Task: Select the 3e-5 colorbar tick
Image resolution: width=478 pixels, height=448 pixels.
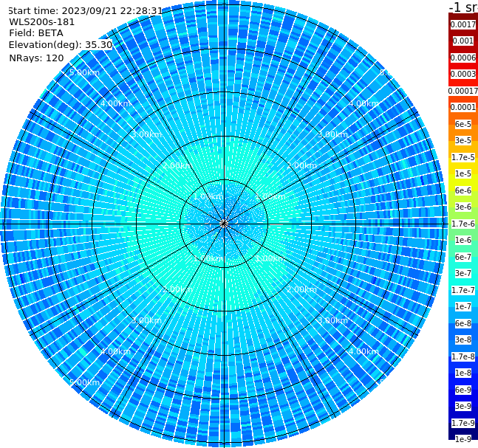Action: (463, 140)
